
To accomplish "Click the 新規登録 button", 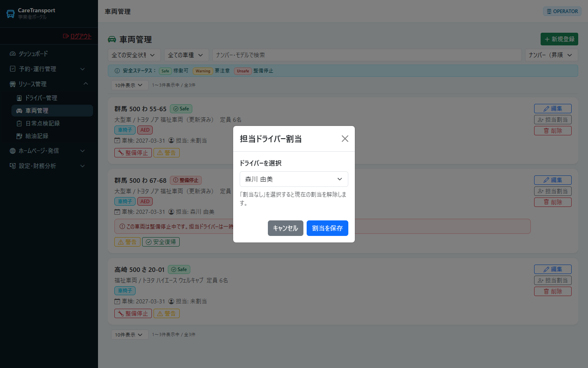I will tap(559, 39).
